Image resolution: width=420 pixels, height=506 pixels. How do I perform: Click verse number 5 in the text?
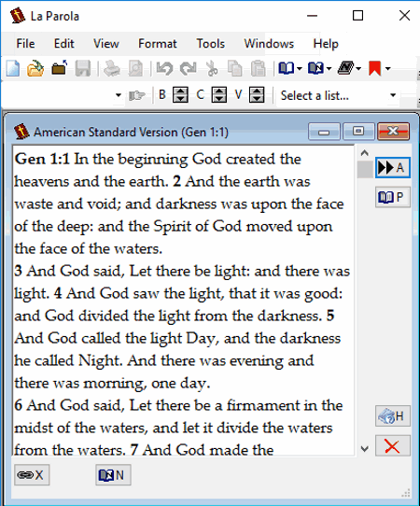point(330,316)
